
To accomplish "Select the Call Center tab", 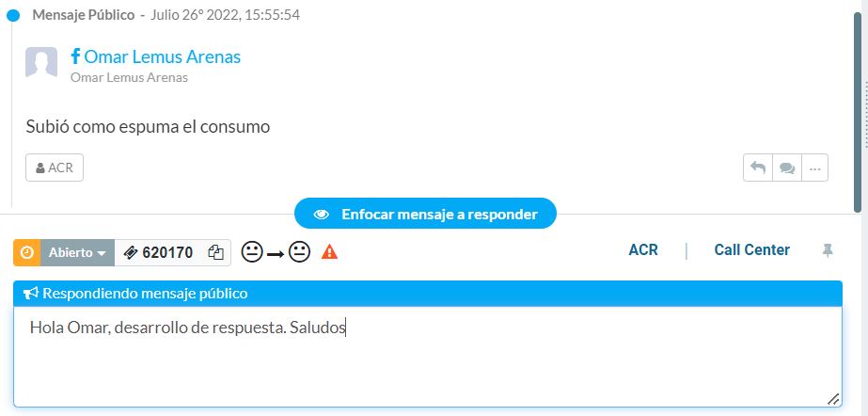I will point(751,249).
